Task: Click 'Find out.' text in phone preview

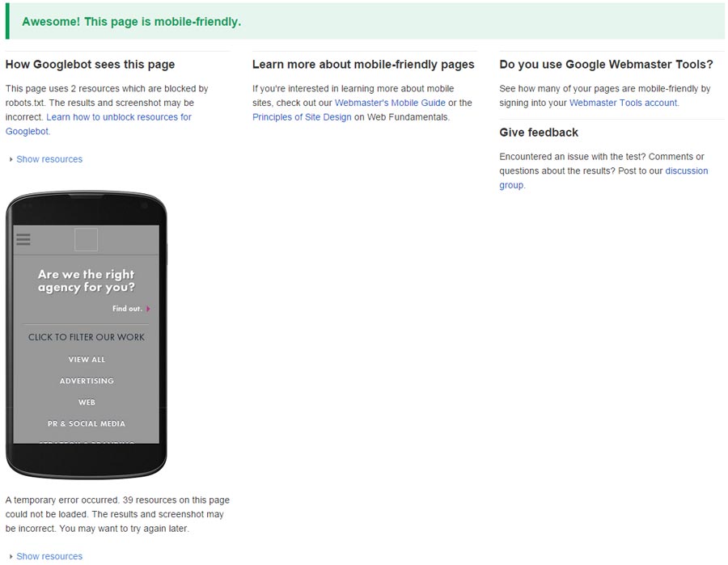Action: (x=127, y=309)
